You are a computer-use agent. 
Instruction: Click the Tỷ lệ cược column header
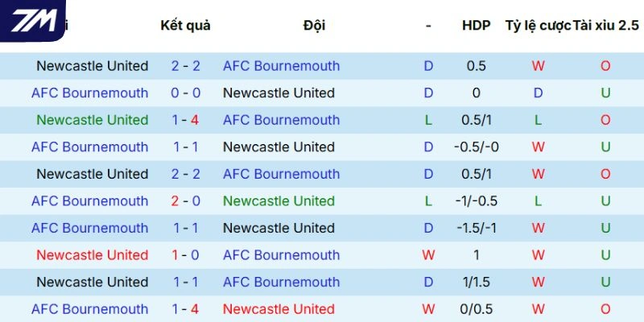(538, 26)
